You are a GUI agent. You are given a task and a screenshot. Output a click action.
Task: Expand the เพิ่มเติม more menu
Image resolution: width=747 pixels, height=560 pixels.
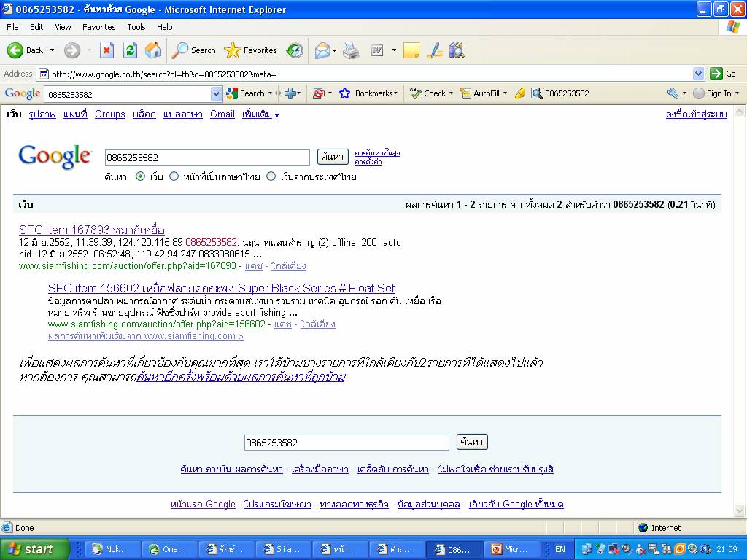pos(260,114)
